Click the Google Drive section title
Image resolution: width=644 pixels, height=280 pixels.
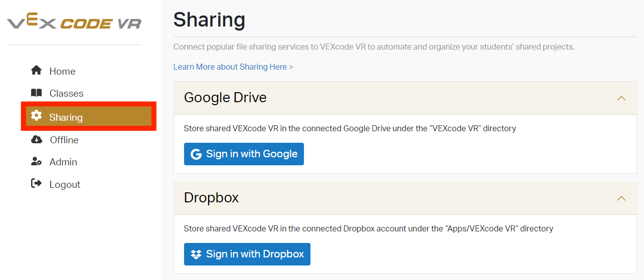[x=225, y=98]
